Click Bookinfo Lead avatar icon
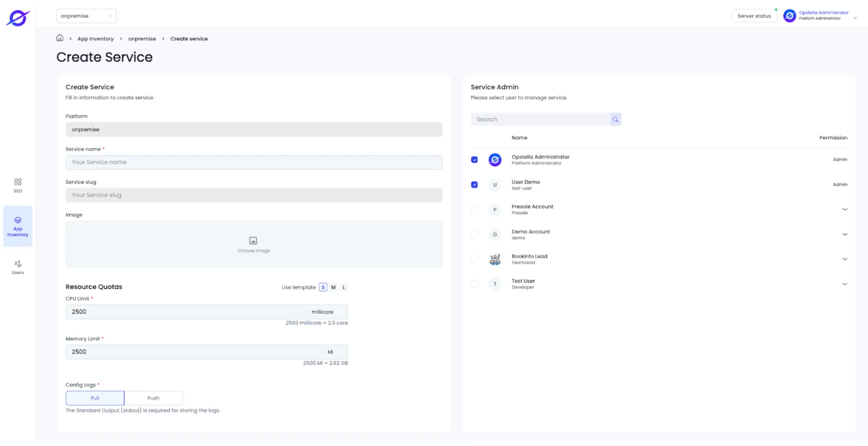 pos(495,259)
